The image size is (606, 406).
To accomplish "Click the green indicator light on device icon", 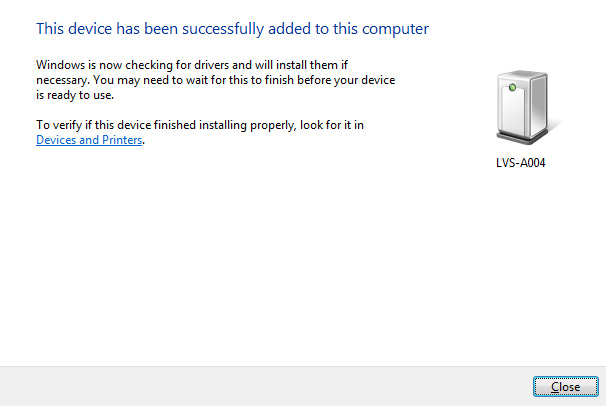I will pos(512,88).
